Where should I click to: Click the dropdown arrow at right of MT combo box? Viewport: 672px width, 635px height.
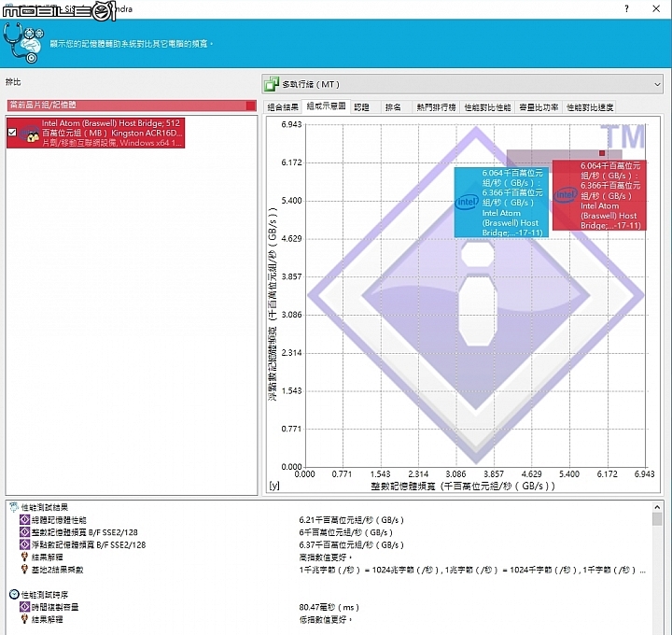pyautogui.click(x=657, y=84)
